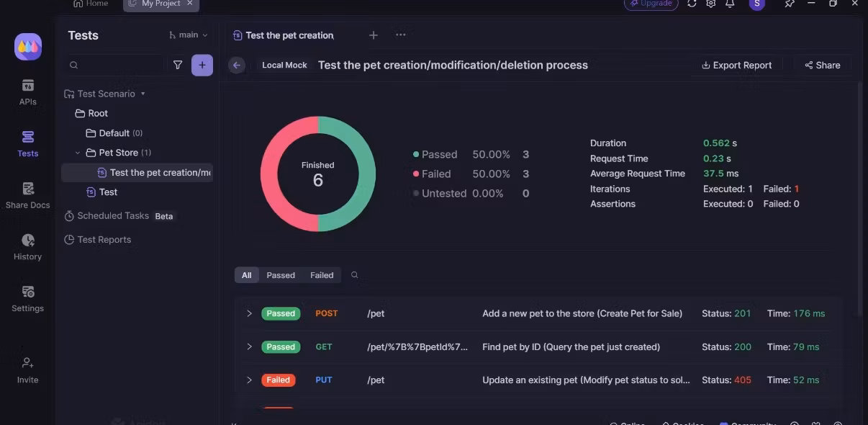Switch to the Home tab
This screenshot has width=868, height=425.
coord(91,4)
